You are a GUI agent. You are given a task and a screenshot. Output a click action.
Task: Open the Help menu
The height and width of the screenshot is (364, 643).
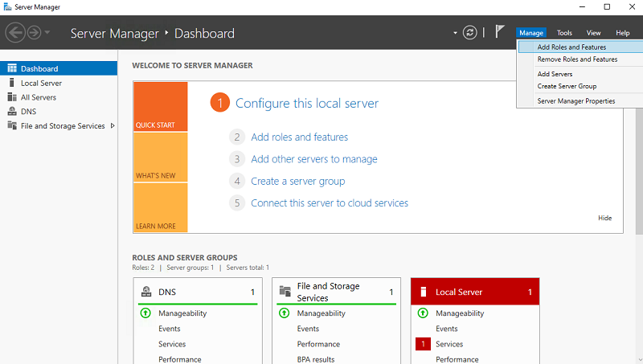coord(622,33)
